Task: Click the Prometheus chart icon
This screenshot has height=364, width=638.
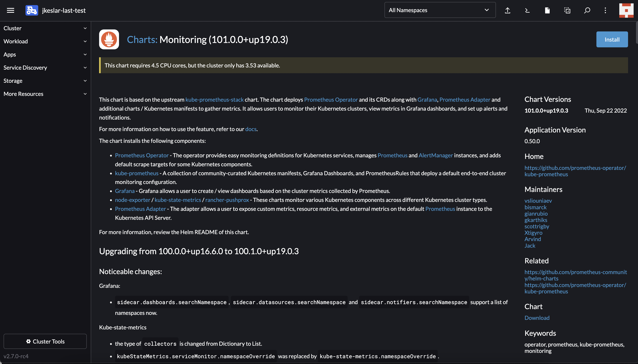Action: pyautogui.click(x=109, y=39)
